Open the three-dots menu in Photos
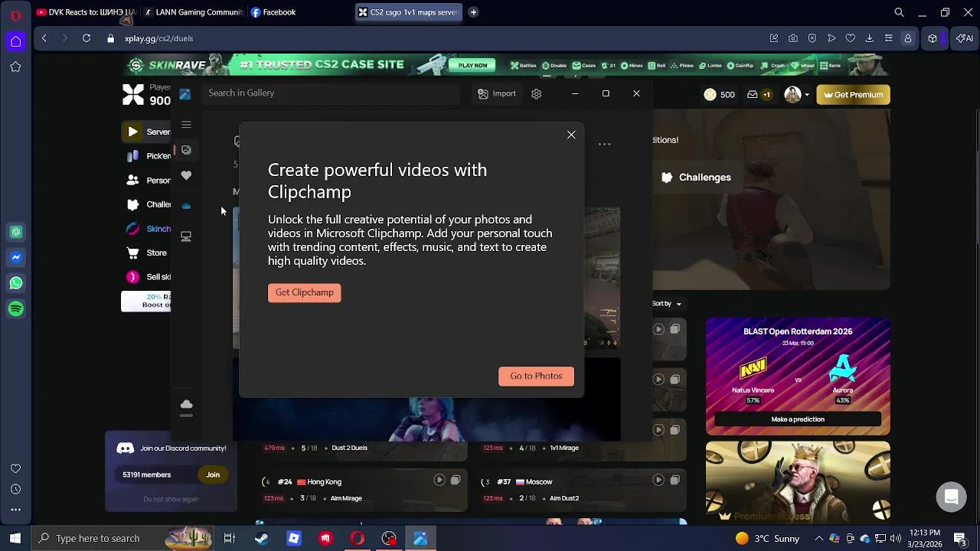This screenshot has height=551, width=980. point(604,144)
